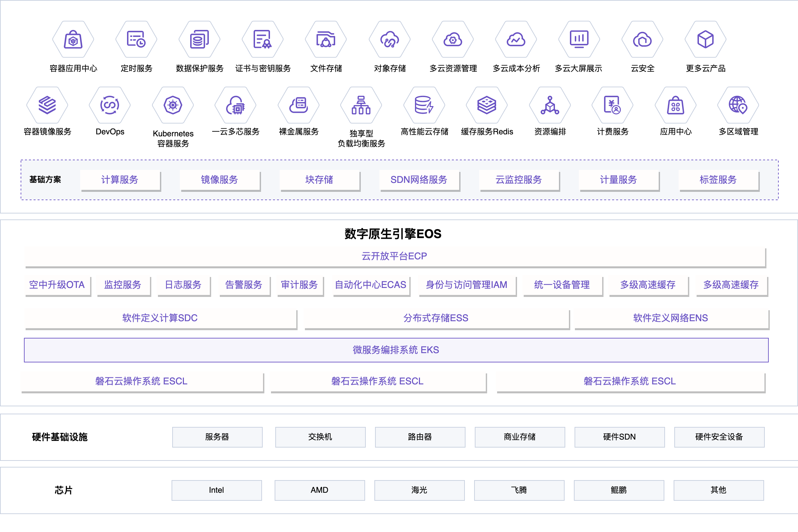Click the 缓存服务Redis stacked layers icon
798x532 pixels.
pyautogui.click(x=486, y=105)
